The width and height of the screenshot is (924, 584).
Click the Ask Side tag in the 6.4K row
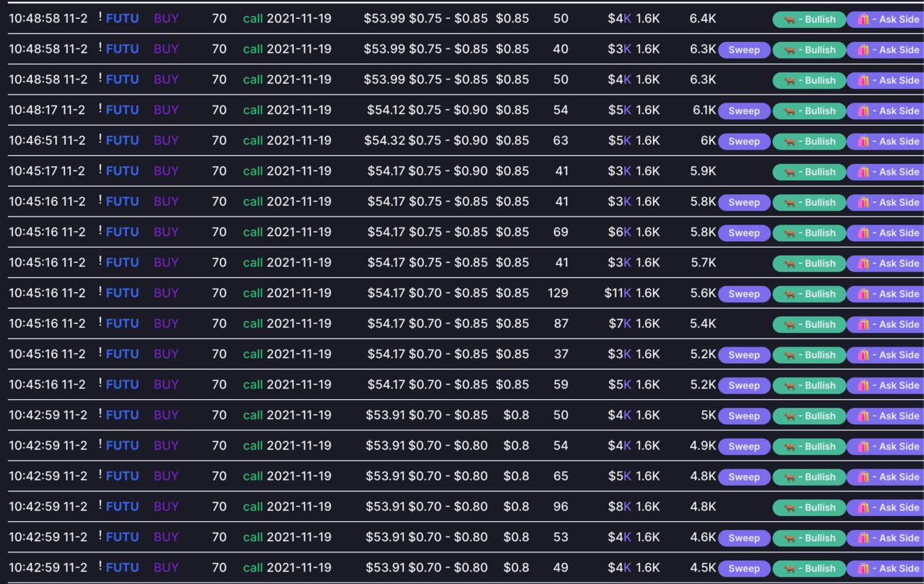click(885, 19)
